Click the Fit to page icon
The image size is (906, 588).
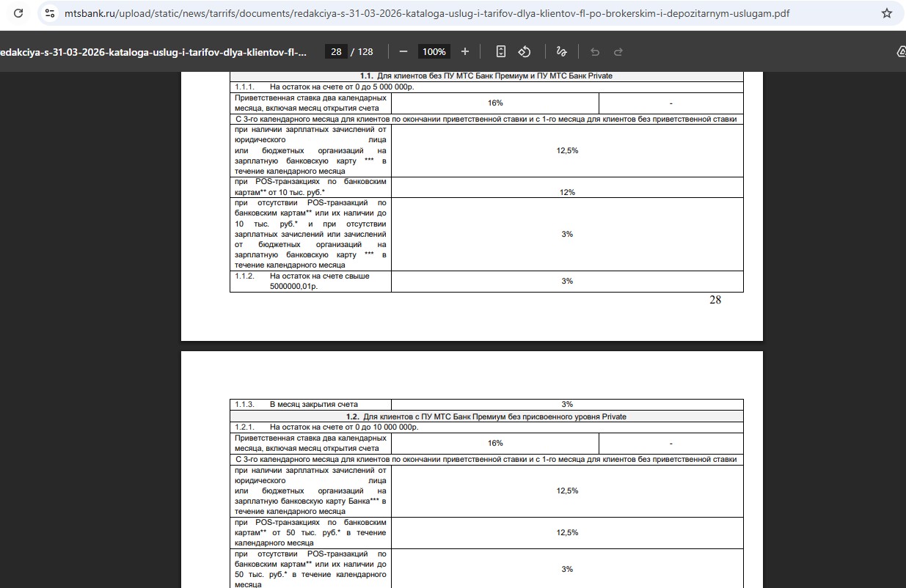501,51
